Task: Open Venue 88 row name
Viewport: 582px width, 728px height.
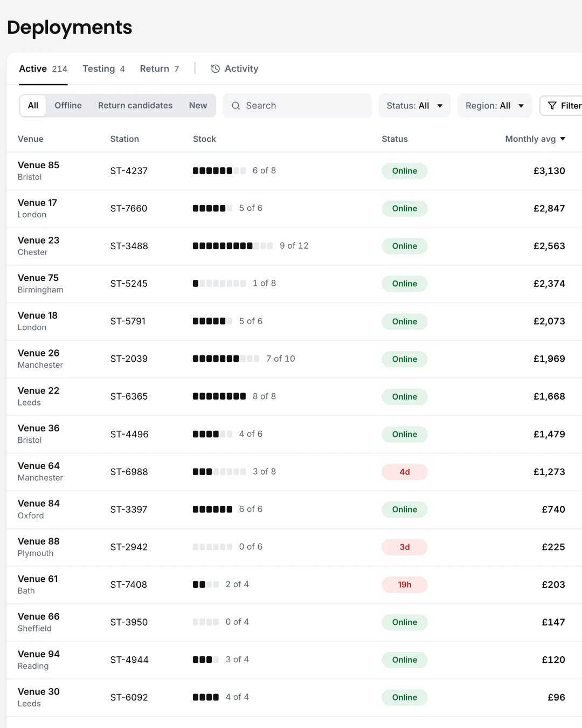Action: point(39,541)
